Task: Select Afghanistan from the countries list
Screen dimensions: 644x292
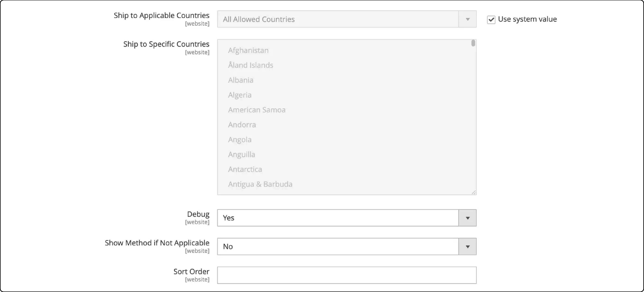Action: click(x=248, y=50)
